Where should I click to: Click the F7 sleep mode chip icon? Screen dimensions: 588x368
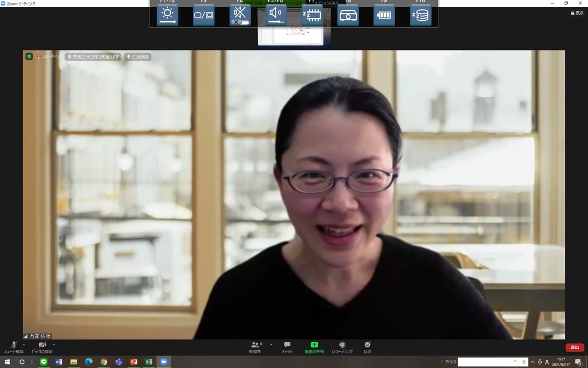click(x=312, y=15)
